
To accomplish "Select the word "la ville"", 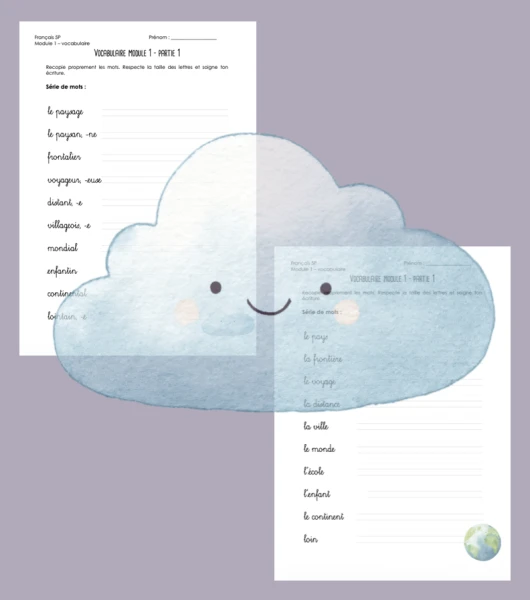I will 316,426.
